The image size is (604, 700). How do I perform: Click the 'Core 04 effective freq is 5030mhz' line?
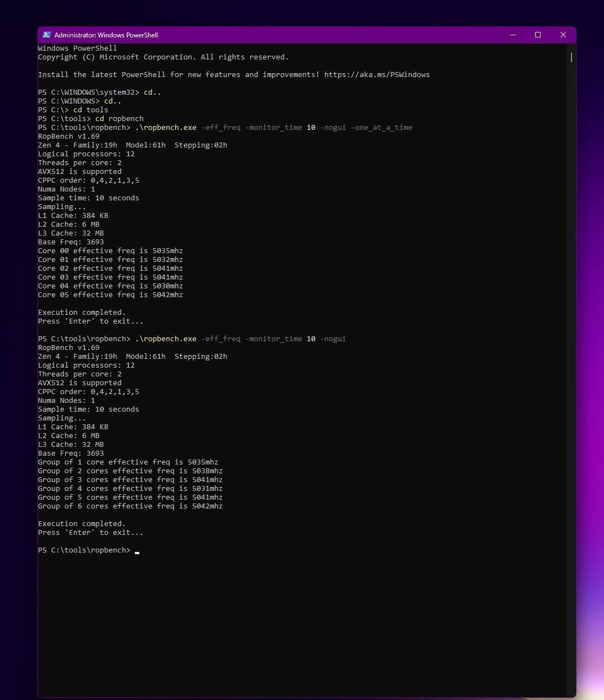pos(111,286)
